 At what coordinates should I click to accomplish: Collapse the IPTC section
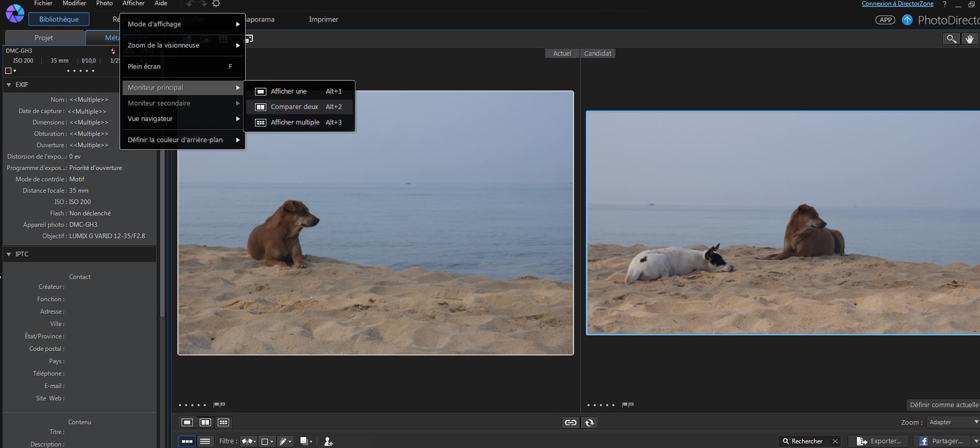[9, 254]
